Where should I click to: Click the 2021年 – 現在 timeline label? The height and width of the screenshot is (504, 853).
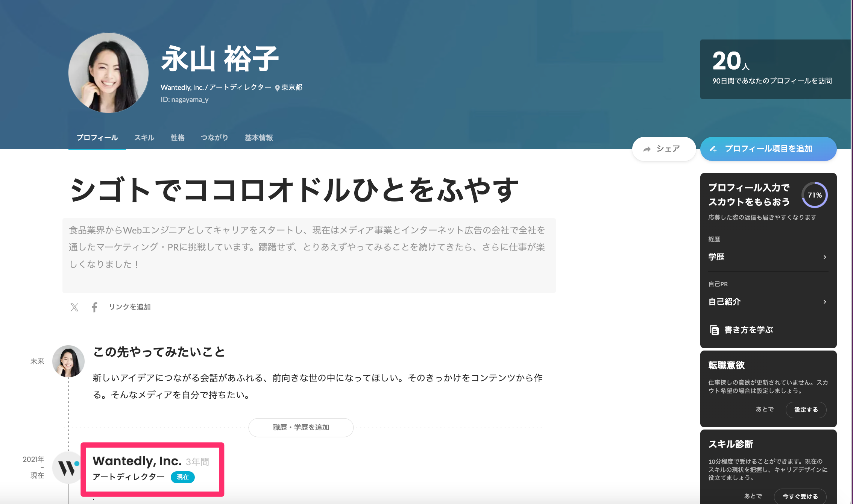pos(33,468)
